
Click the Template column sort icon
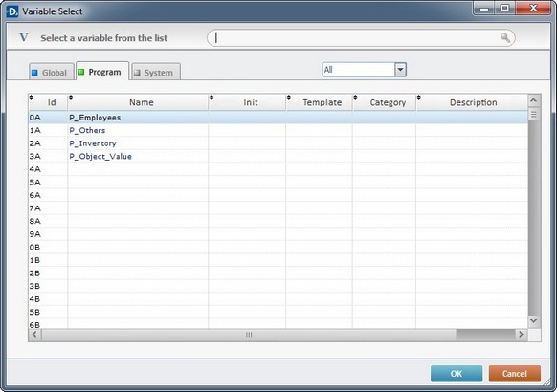(289, 98)
